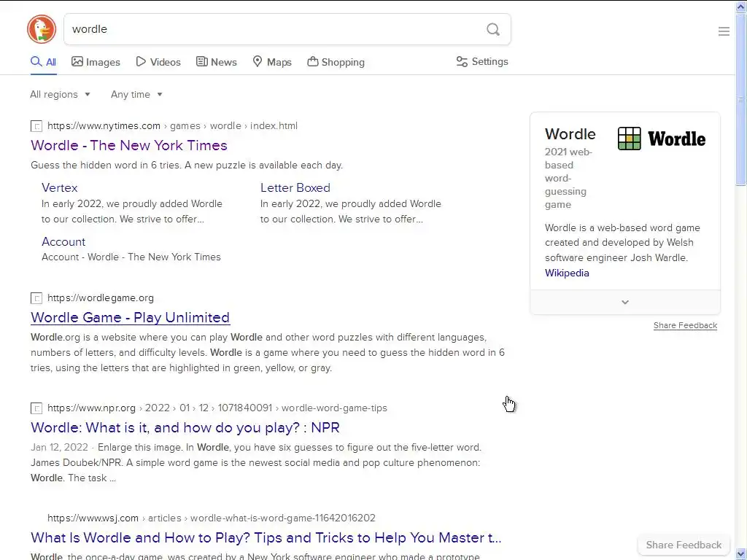Click the https://www.npr.org URL text
This screenshot has width=747, height=560.
(x=91, y=408)
